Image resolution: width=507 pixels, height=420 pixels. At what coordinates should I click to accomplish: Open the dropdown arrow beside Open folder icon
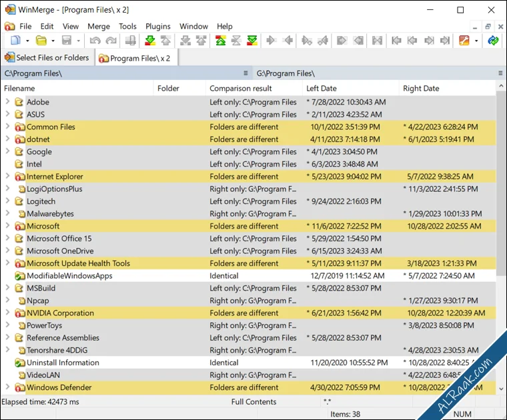pos(53,41)
